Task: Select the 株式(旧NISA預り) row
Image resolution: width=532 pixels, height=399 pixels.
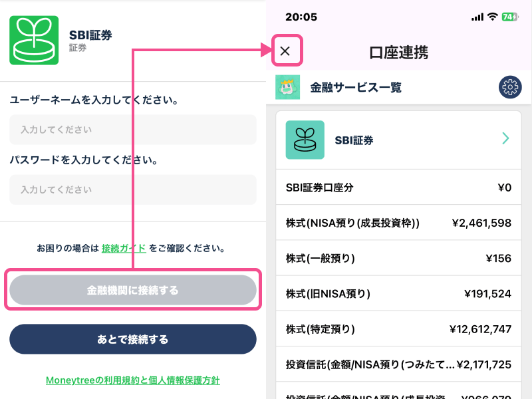Action: pos(398,293)
